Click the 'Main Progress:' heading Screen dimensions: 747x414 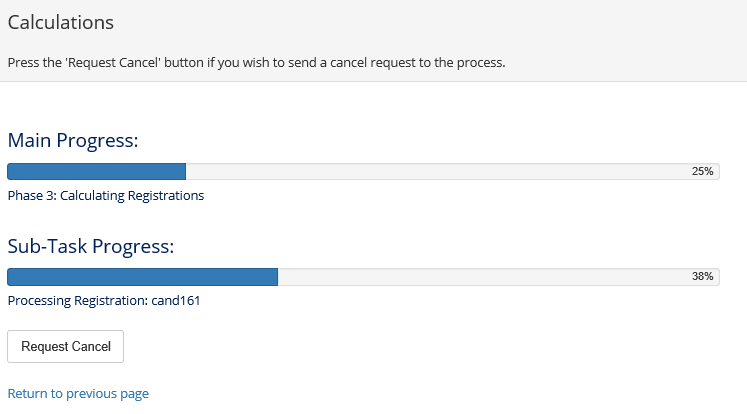tap(72, 140)
